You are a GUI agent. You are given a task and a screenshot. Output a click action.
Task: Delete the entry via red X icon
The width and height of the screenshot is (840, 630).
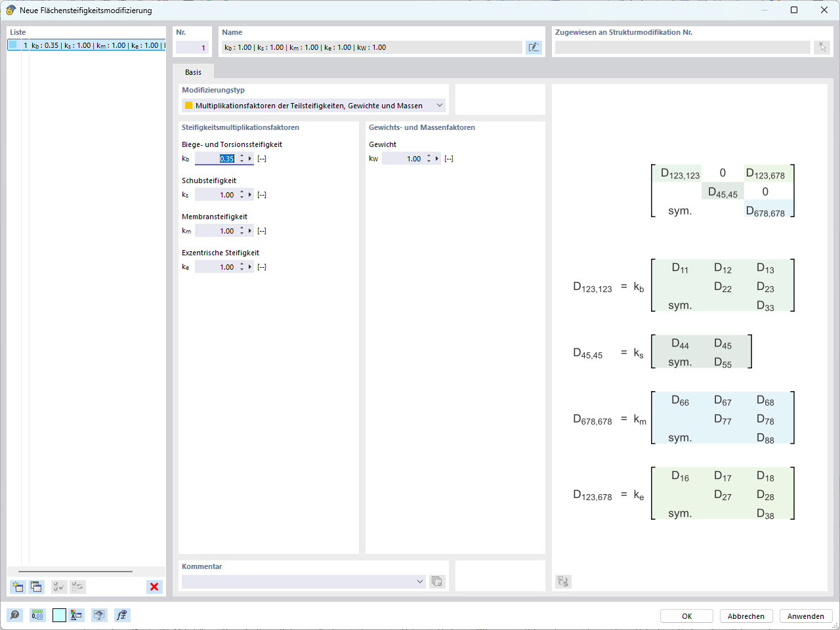[154, 587]
